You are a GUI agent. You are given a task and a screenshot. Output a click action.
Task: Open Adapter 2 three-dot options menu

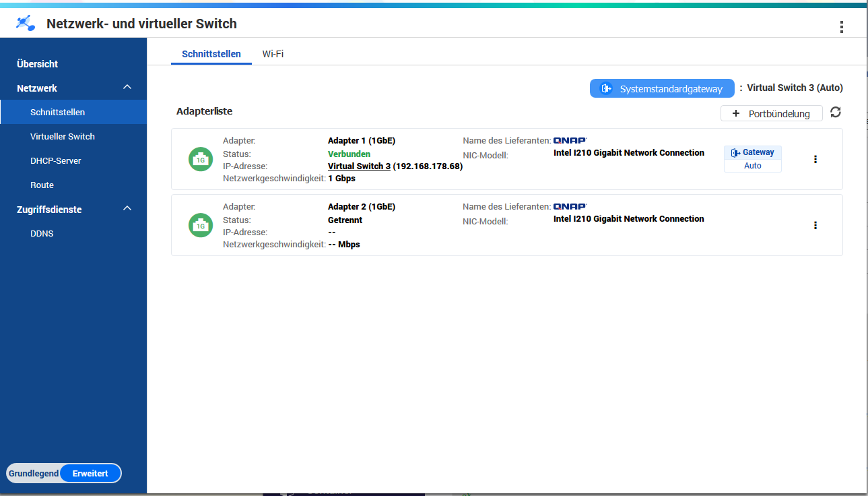(x=815, y=226)
